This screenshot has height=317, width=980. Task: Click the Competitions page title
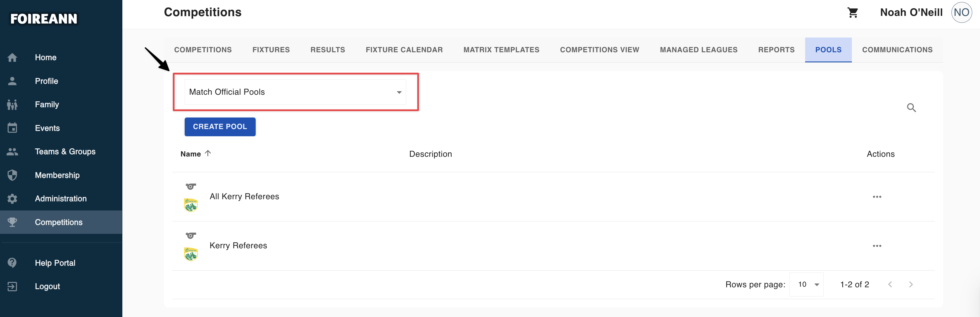(202, 12)
